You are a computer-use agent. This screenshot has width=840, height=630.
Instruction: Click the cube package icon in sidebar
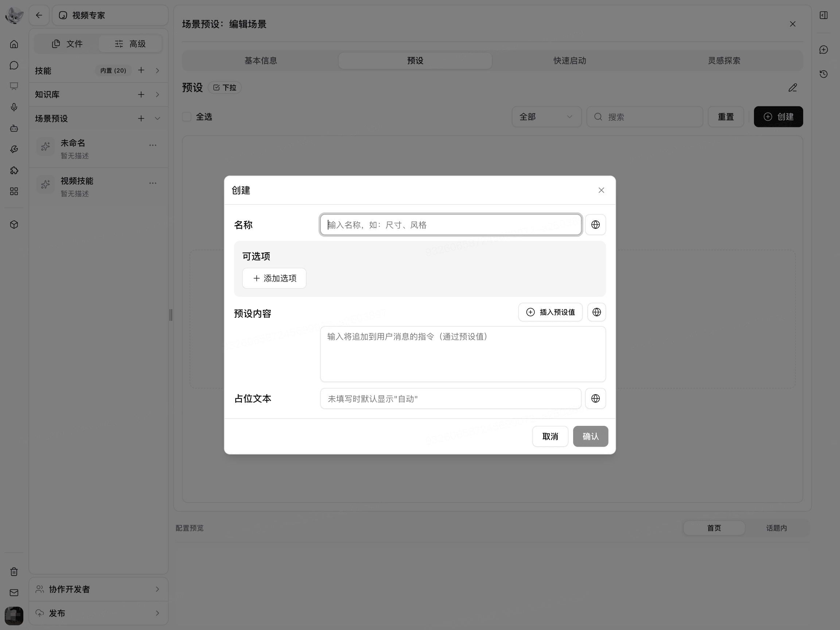[x=14, y=225]
